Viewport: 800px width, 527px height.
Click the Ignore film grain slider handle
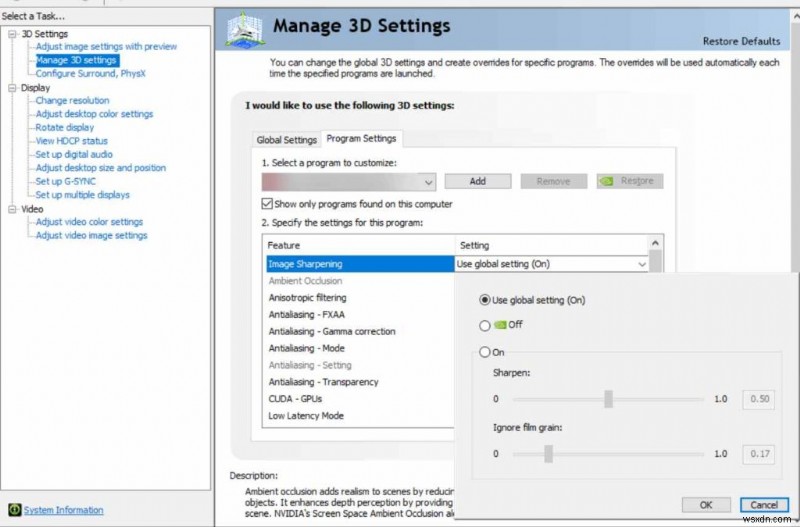(x=548, y=454)
